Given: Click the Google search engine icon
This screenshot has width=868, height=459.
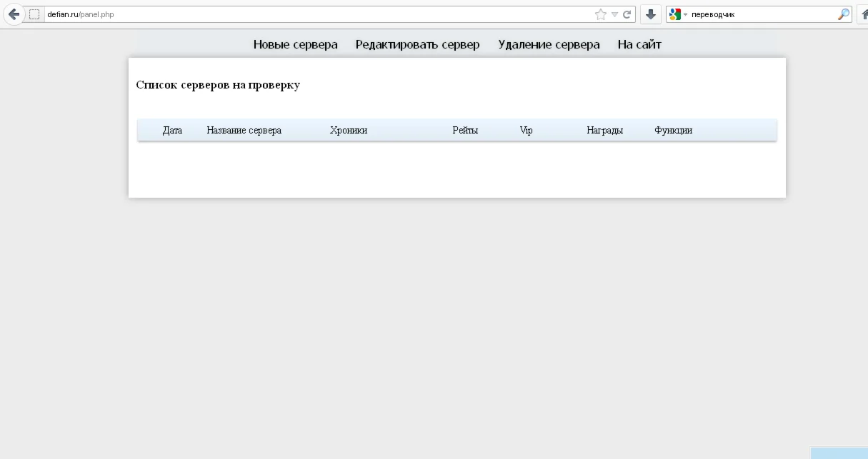Looking at the screenshot, I should pos(675,14).
